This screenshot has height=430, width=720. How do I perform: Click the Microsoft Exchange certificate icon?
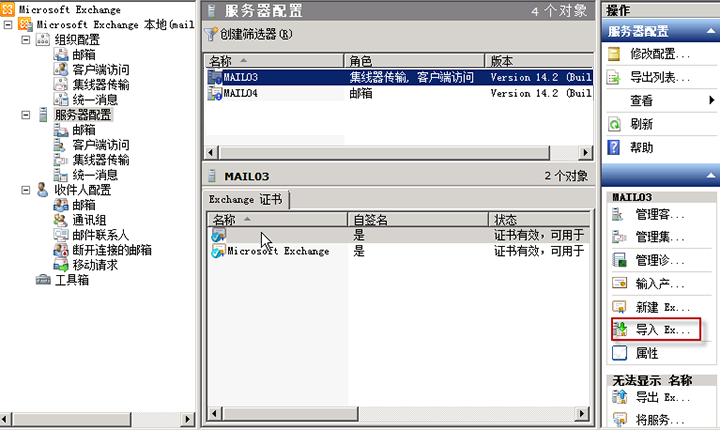(219, 251)
